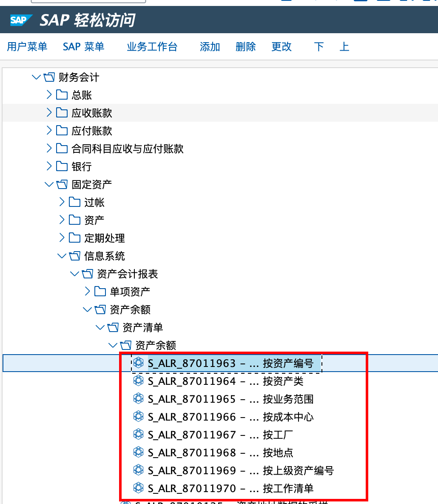Click transaction icon for S_ALR_87011970
Image resolution: width=438 pixels, height=504 pixels.
[138, 488]
